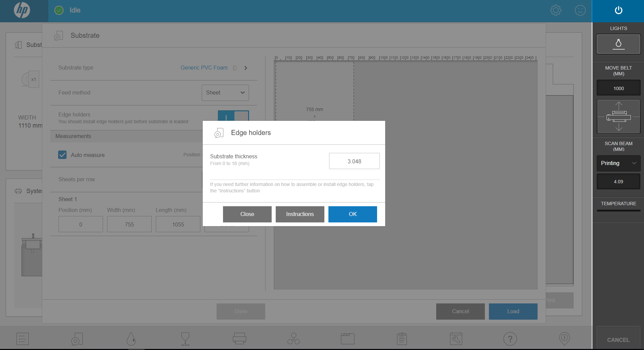Open help question mark icon
Image resolution: width=644 pixels, height=350 pixels.
(510, 339)
